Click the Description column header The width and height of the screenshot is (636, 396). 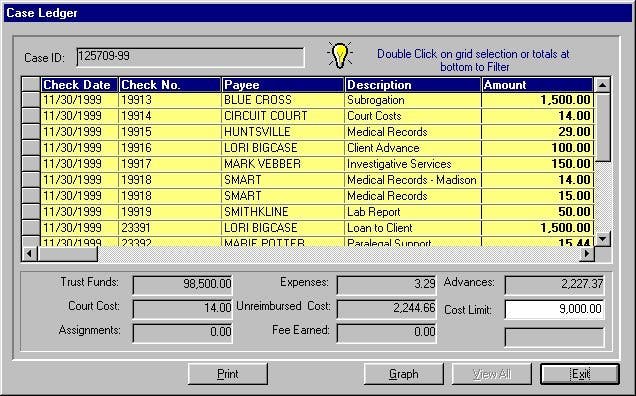(413, 85)
